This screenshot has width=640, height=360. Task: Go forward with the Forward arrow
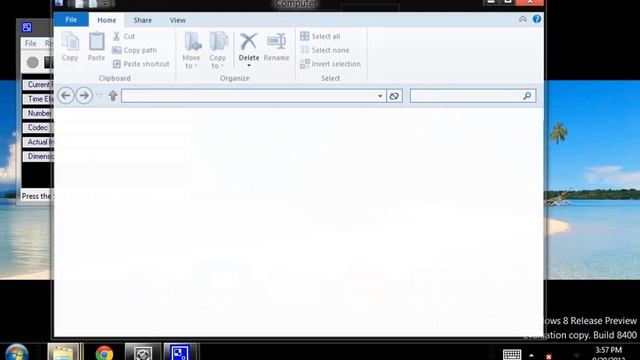click(84, 96)
